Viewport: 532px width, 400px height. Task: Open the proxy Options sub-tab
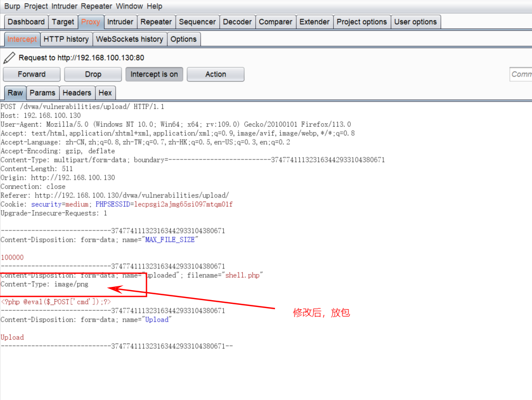click(x=184, y=39)
